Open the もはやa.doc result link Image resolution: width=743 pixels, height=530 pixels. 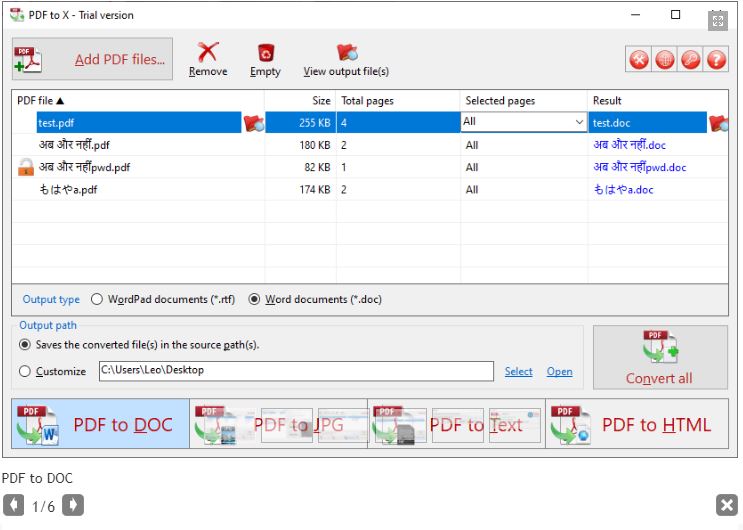(x=624, y=190)
